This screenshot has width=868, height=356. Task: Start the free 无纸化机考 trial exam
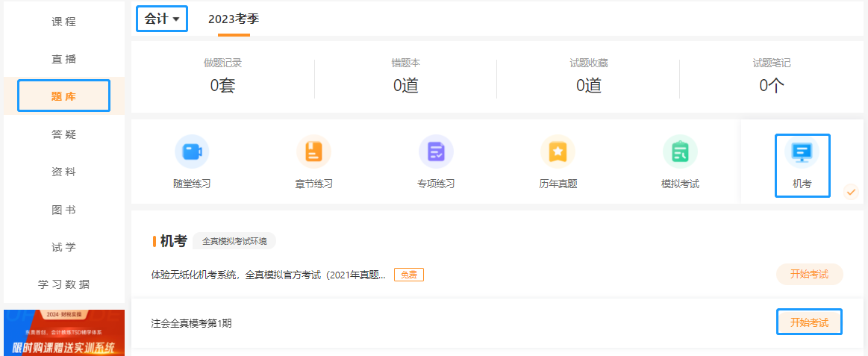[809, 274]
